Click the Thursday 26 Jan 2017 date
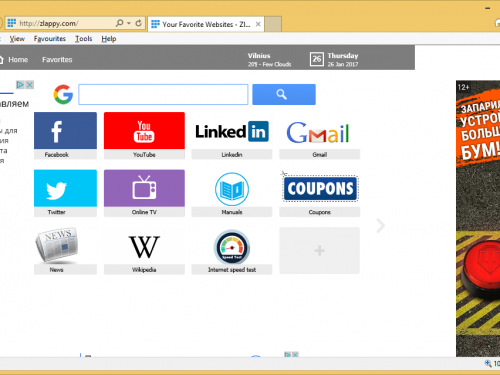This screenshot has height=375, width=500. click(x=343, y=60)
